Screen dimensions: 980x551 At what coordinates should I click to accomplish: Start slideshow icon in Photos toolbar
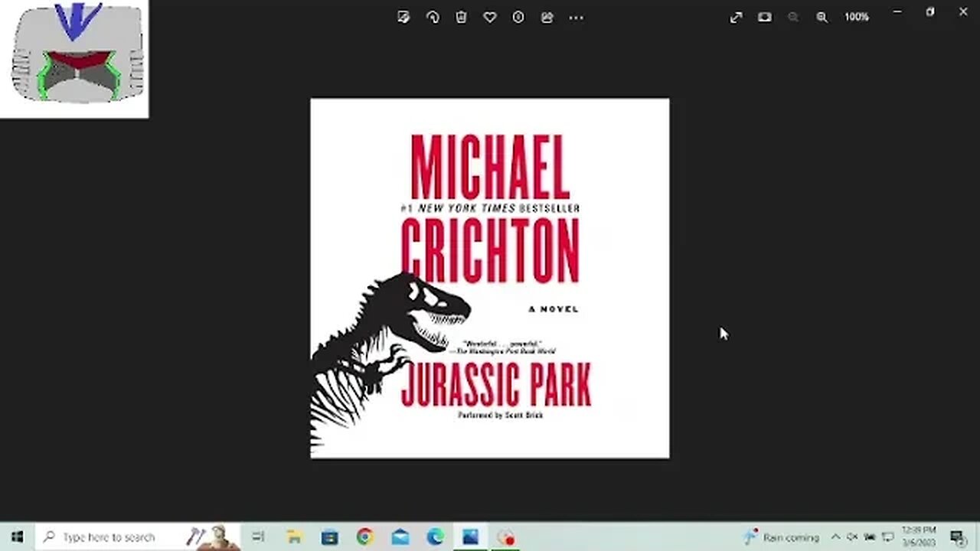765,17
